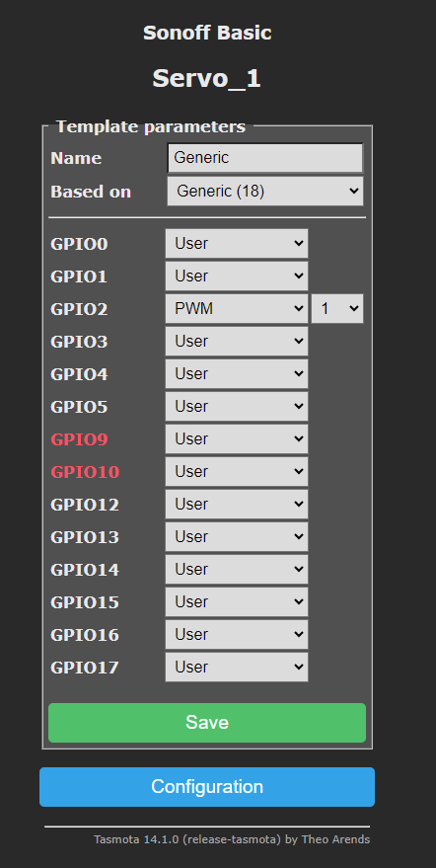Open the GPIO2 PWM function dropdown
436x868 pixels.
pos(237,309)
